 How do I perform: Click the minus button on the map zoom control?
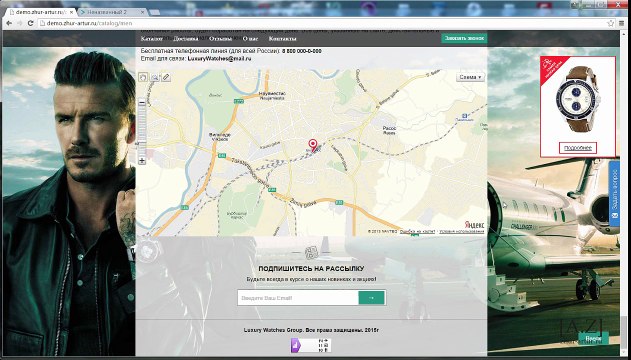(x=142, y=103)
